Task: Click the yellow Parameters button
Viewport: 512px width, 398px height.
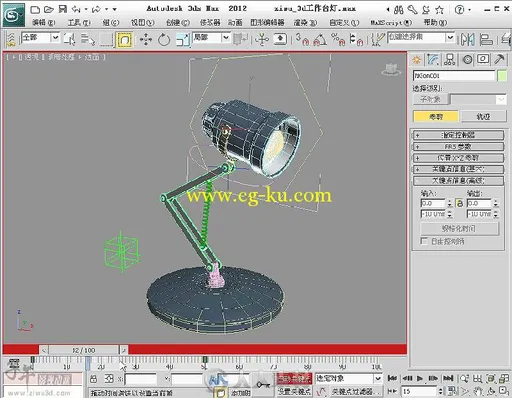Action: 436,117
